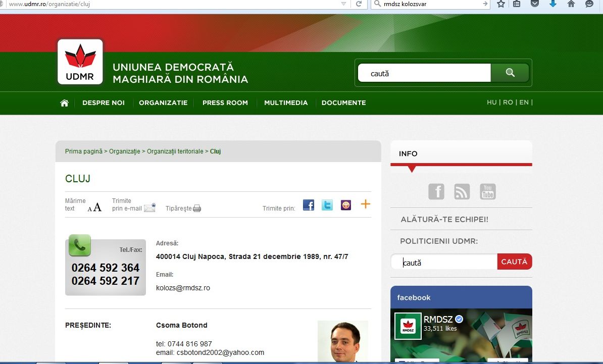The width and height of the screenshot is (603, 364).
Task: Share via the Twitter icon
Action: pyautogui.click(x=327, y=205)
